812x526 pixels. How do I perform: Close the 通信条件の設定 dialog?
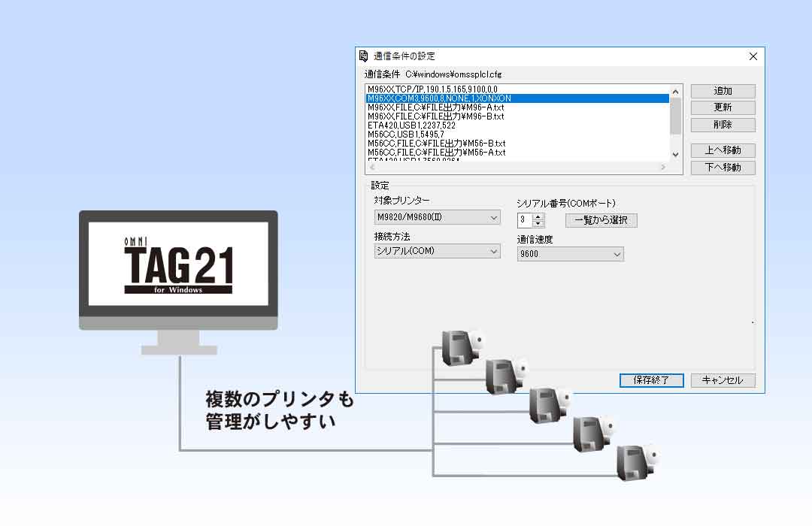coord(753,56)
